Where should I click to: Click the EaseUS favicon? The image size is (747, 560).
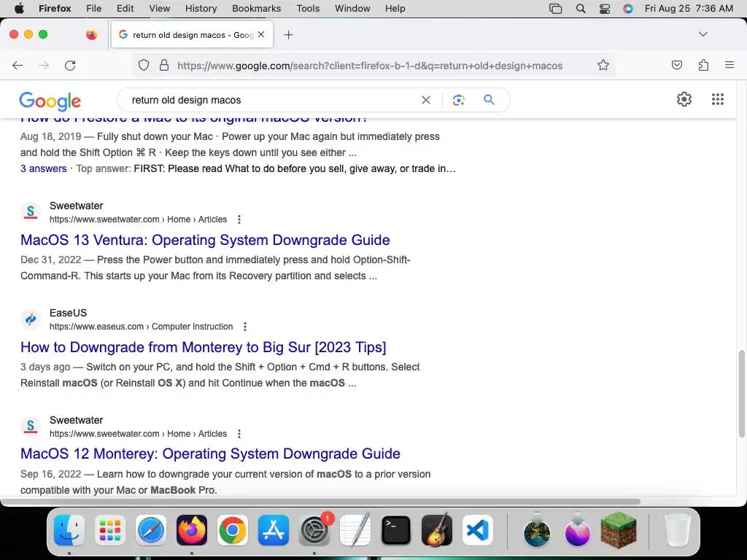pos(31,319)
